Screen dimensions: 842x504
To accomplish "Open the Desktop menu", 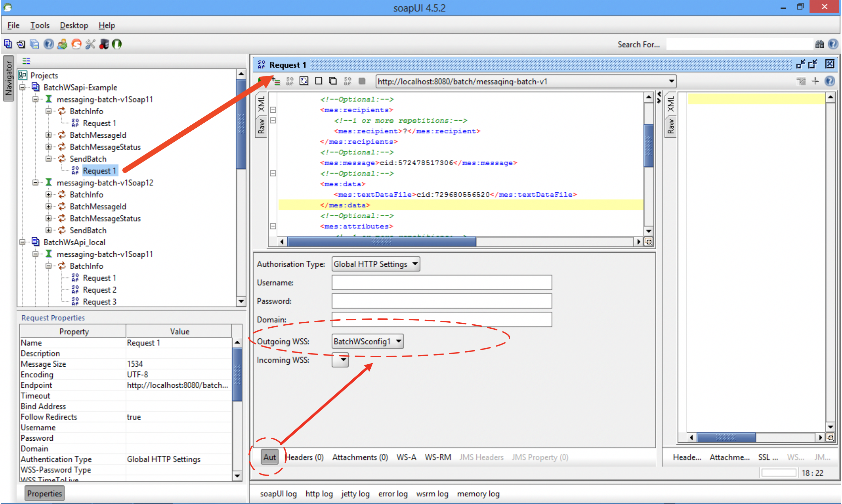I will point(74,25).
